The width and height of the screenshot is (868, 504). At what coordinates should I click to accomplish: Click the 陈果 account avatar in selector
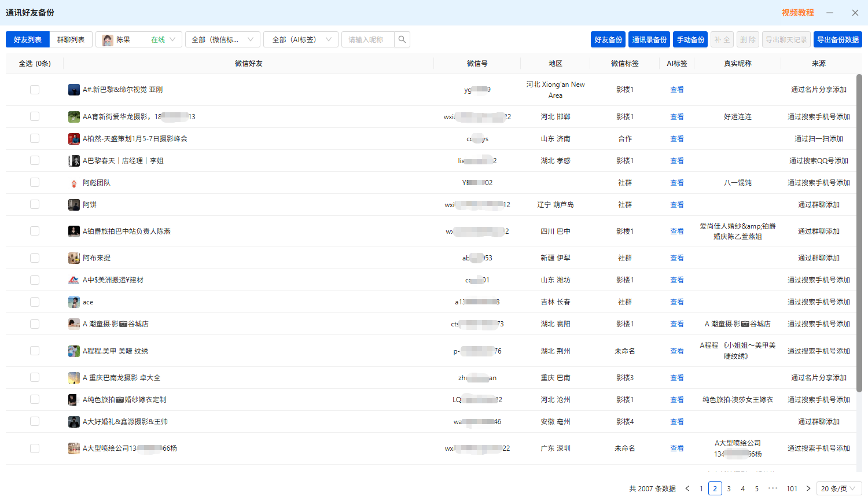[x=108, y=40]
